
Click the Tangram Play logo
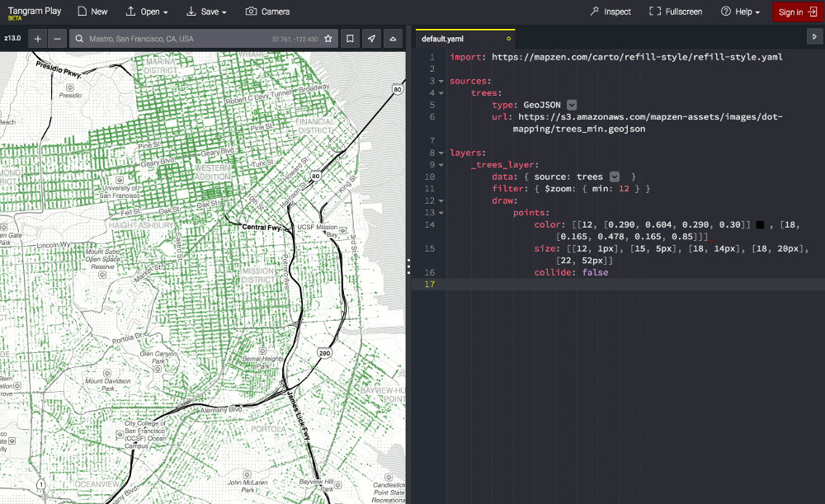[x=35, y=12]
